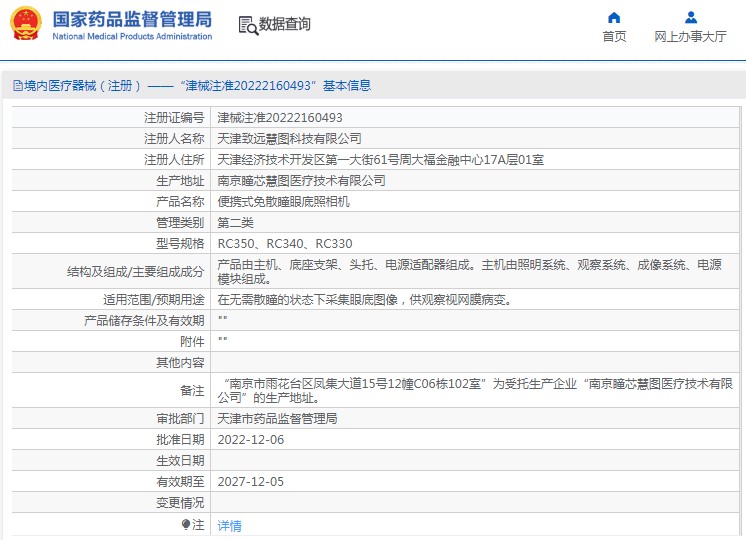Click the 首页 home icon

(614, 18)
